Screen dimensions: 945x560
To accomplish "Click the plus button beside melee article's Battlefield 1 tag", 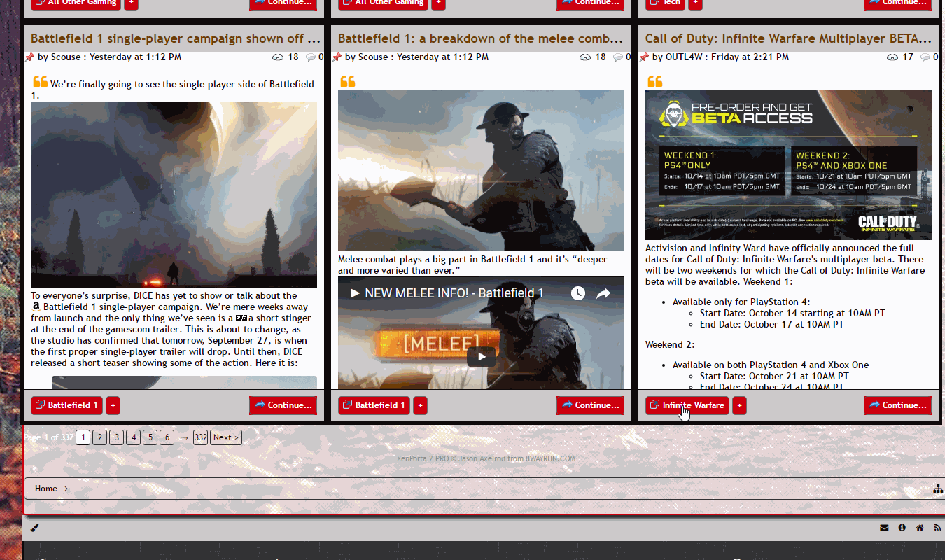I will 420,405.
